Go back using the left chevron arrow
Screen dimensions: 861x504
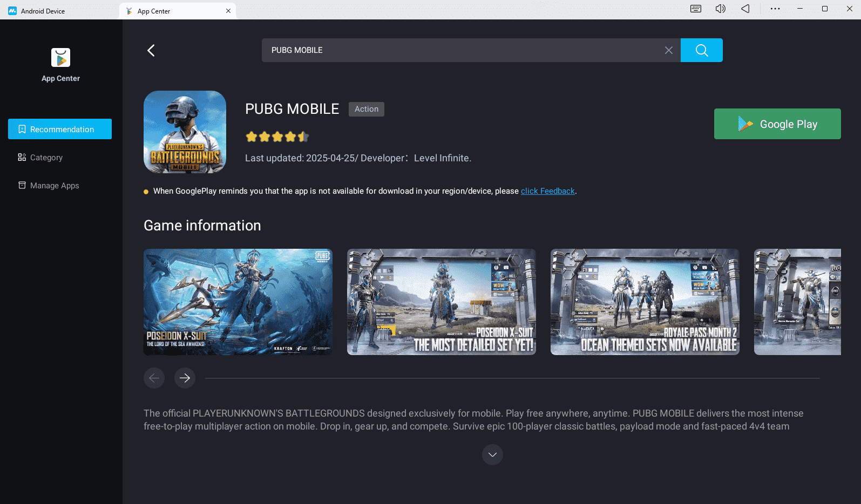coord(151,50)
